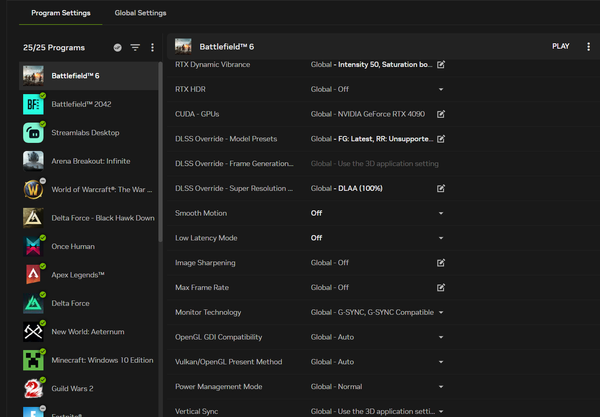Edit the RTX Dynamic Vibrance setting
The height and width of the screenshot is (417, 600).
[441, 65]
